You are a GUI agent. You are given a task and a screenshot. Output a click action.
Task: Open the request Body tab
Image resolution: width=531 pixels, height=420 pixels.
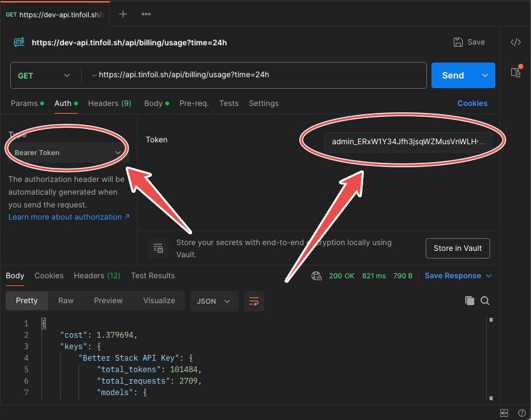[156, 103]
